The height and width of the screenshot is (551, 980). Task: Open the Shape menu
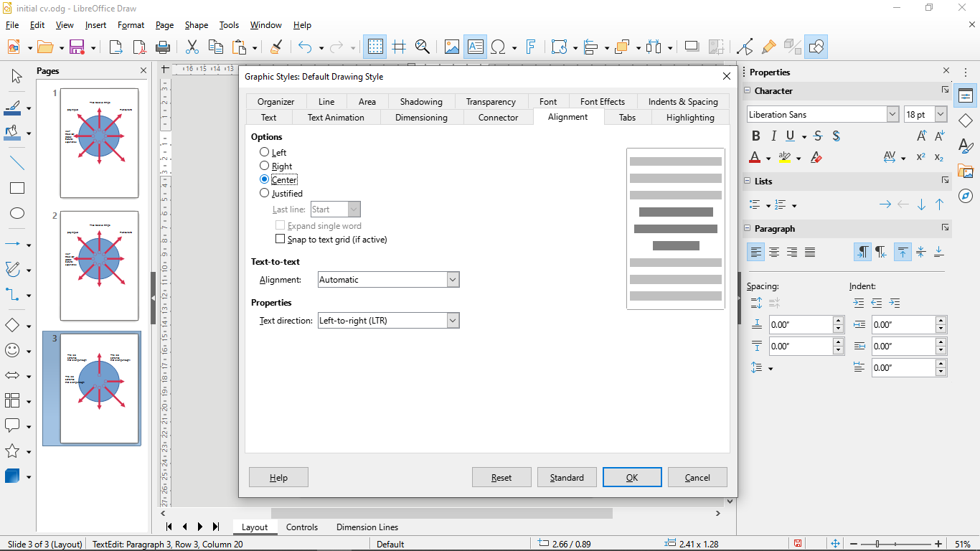tap(196, 25)
